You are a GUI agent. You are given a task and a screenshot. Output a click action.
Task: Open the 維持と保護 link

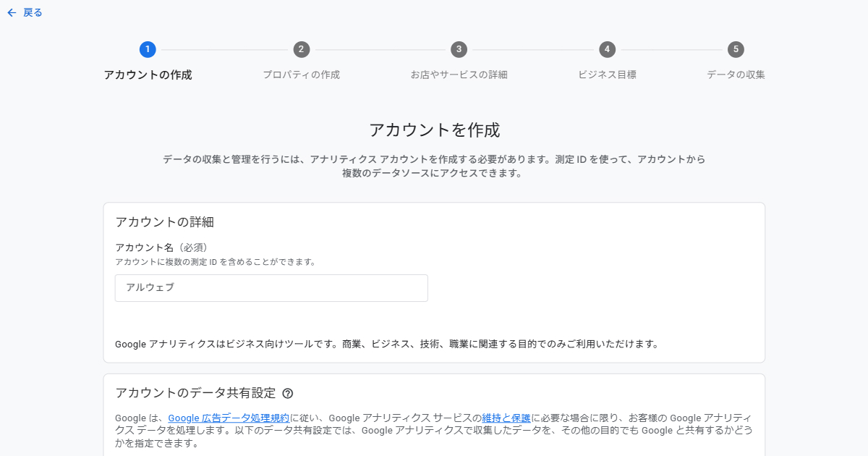[506, 418]
